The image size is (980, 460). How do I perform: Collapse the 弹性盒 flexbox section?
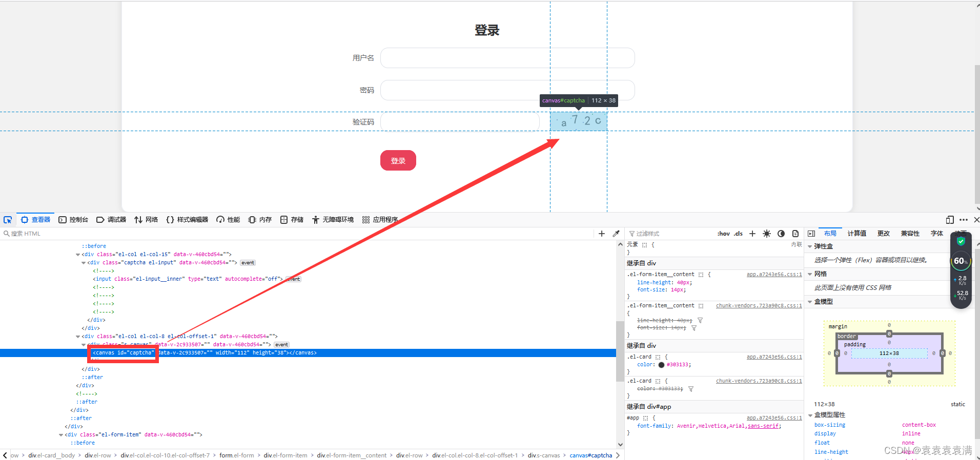pos(810,246)
